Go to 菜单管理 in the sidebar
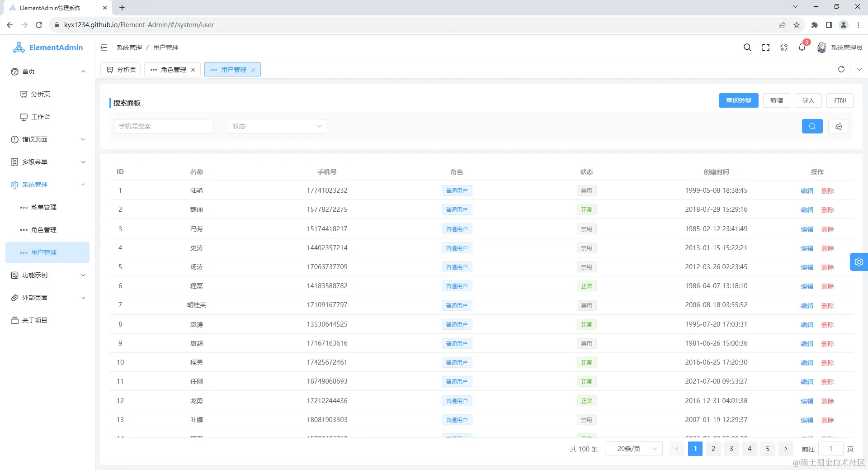This screenshot has width=868, height=470. pyautogui.click(x=47, y=207)
